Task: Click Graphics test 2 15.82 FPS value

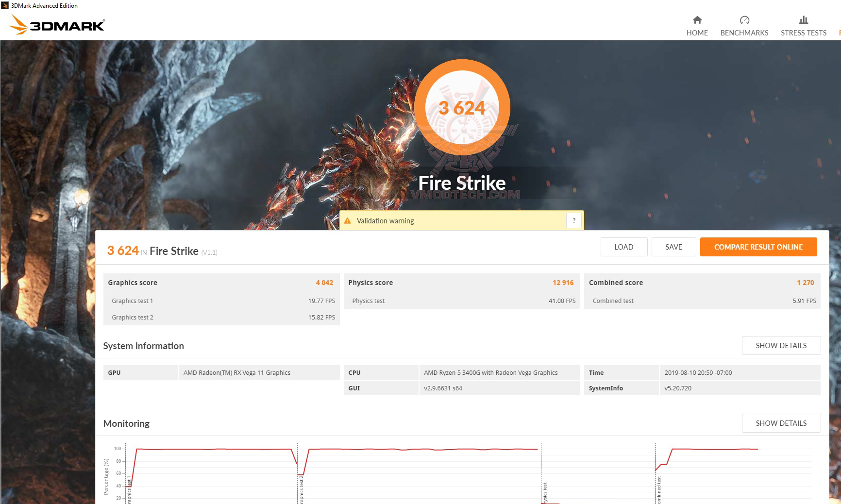Action: 321,318
